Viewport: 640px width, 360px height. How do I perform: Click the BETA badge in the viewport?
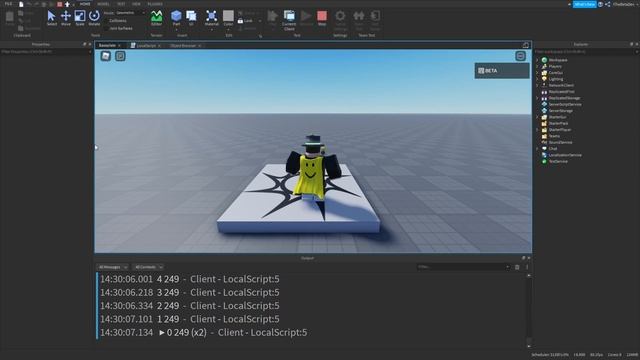coord(502,71)
